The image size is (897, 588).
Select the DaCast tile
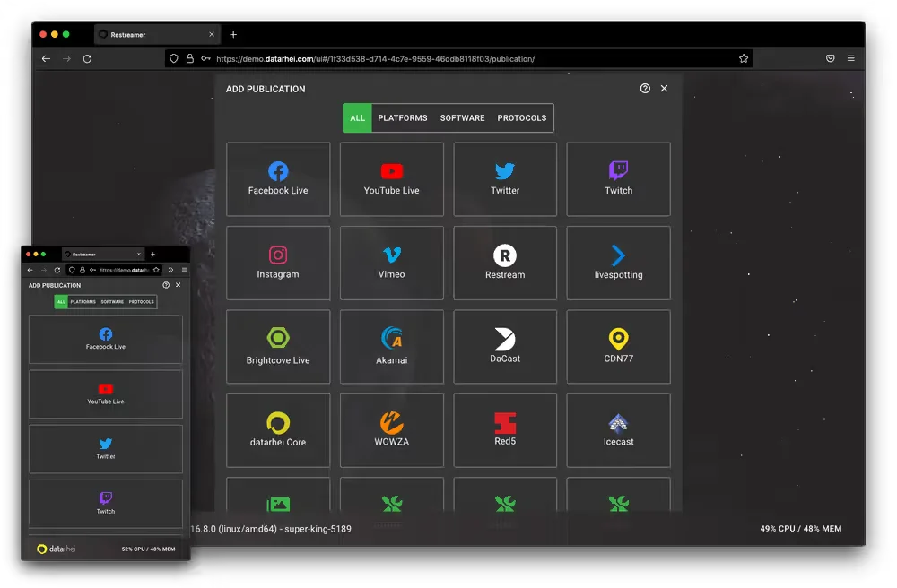[504, 347]
